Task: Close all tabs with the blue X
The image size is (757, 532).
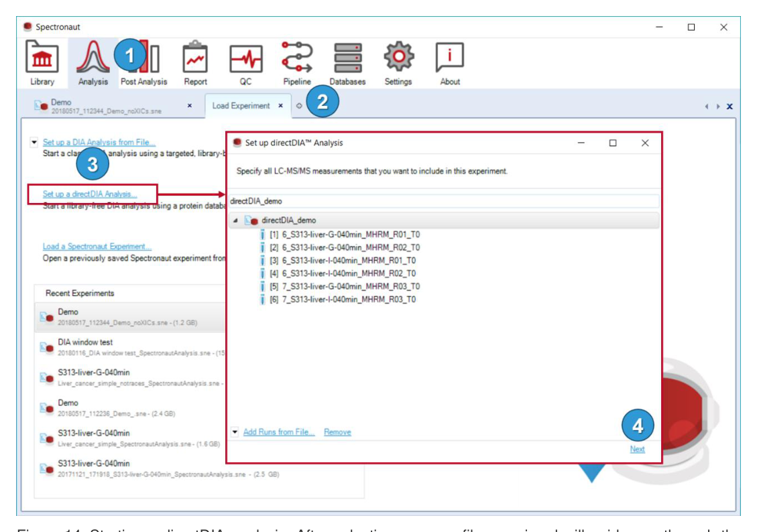Action: (730, 106)
